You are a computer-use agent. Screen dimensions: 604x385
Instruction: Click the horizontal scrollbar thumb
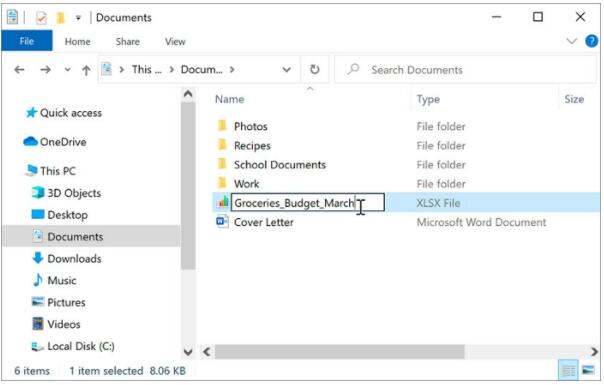click(x=339, y=351)
